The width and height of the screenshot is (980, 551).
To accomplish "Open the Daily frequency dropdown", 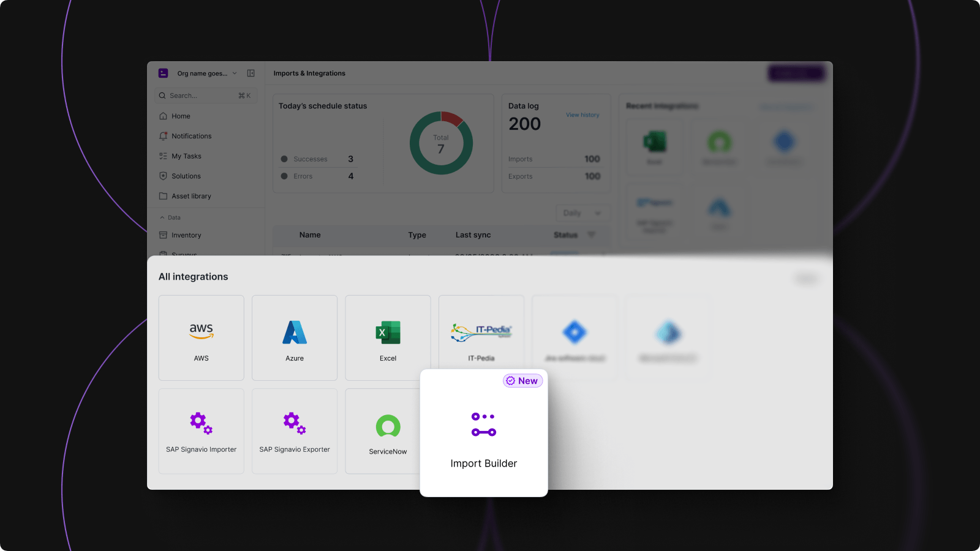I will point(582,213).
